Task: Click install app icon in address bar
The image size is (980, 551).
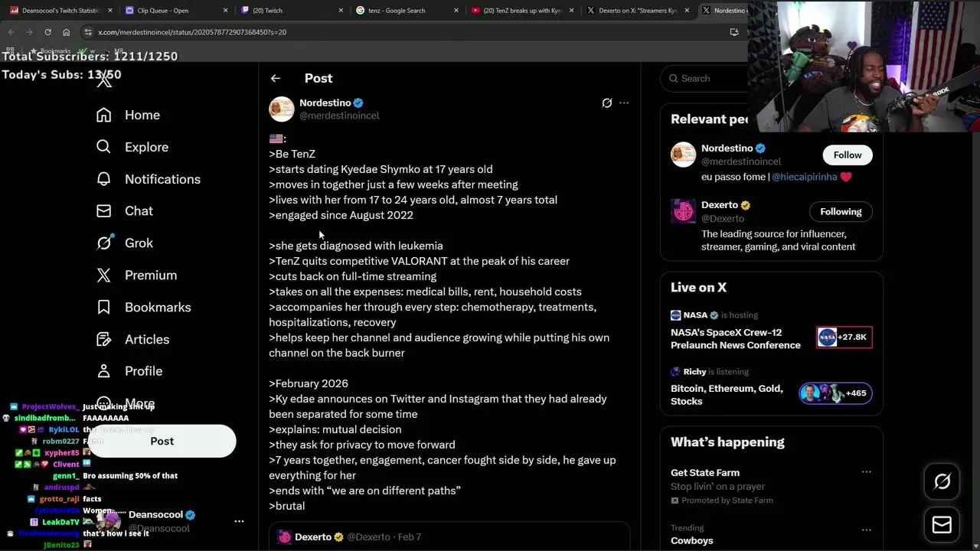Action: point(734,32)
